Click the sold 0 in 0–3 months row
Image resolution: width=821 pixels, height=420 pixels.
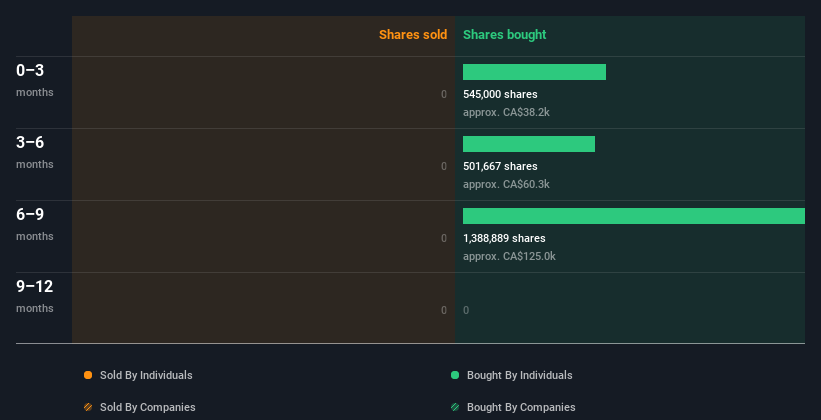pos(444,94)
